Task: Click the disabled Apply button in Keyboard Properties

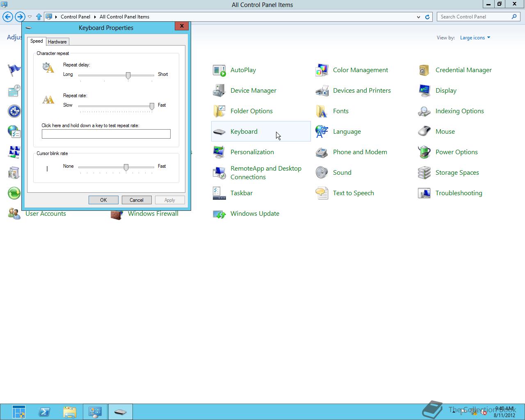Action: pyautogui.click(x=170, y=200)
